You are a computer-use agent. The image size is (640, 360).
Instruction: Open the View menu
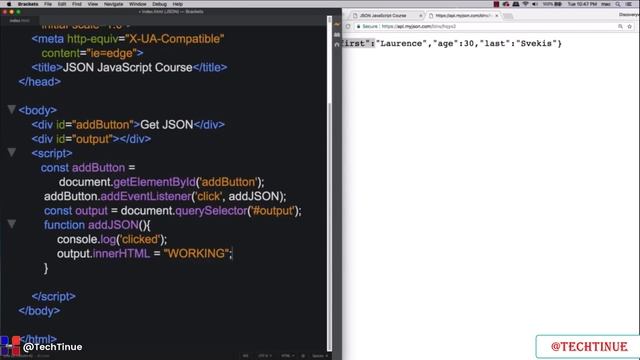coord(93,4)
